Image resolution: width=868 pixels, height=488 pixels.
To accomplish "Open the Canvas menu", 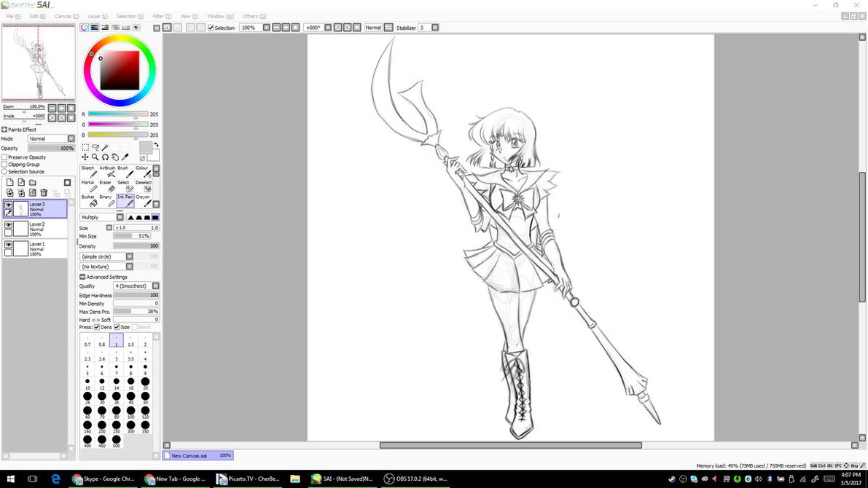I will [66, 17].
